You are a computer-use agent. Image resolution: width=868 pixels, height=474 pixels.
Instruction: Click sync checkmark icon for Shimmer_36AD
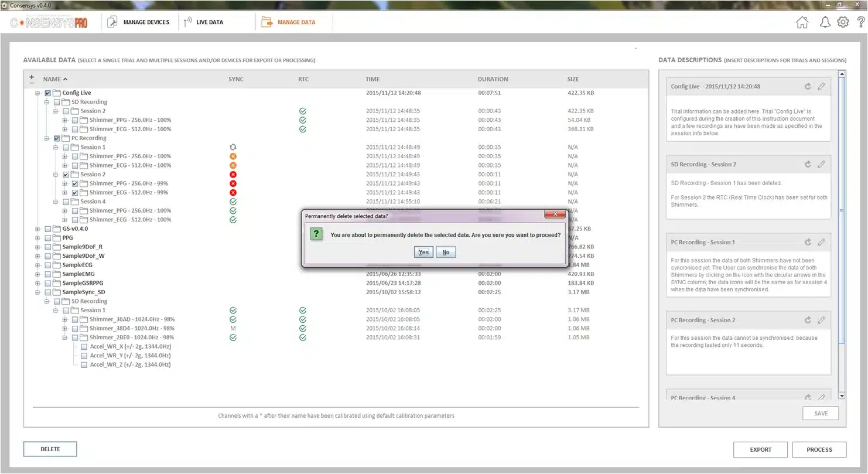[233, 319]
